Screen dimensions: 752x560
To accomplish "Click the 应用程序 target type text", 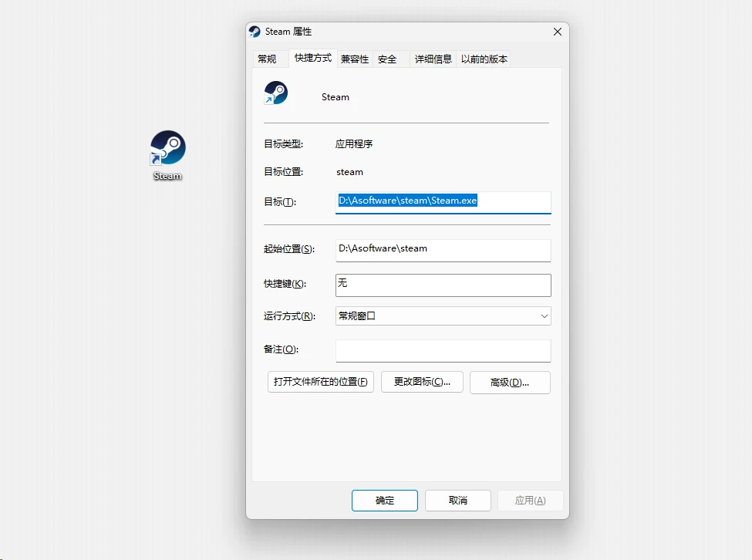I will coord(354,143).
